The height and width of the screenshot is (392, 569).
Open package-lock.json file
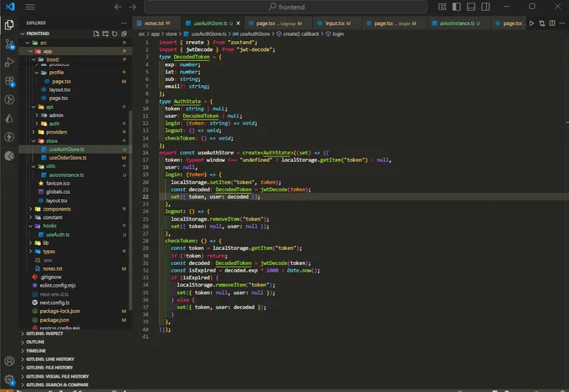pos(59,311)
